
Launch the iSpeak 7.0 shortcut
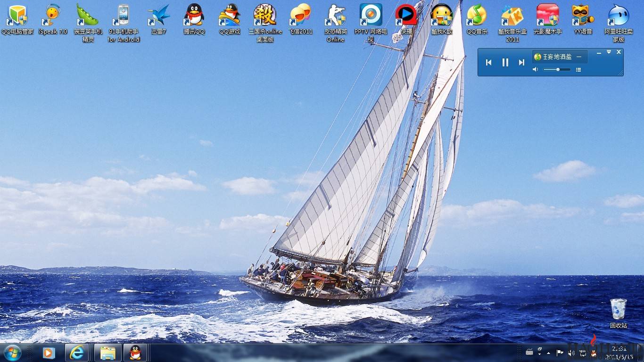[53, 20]
